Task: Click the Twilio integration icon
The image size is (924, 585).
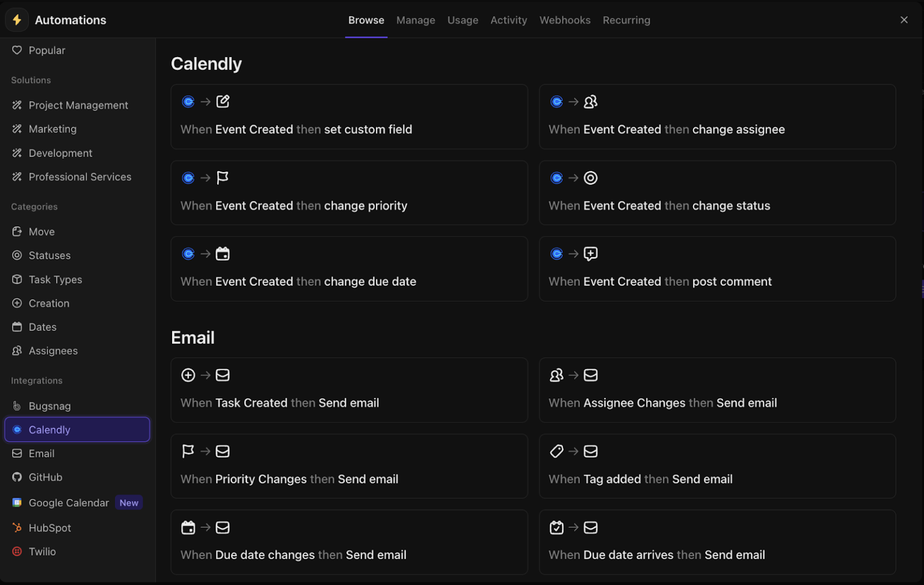Action: (x=17, y=551)
